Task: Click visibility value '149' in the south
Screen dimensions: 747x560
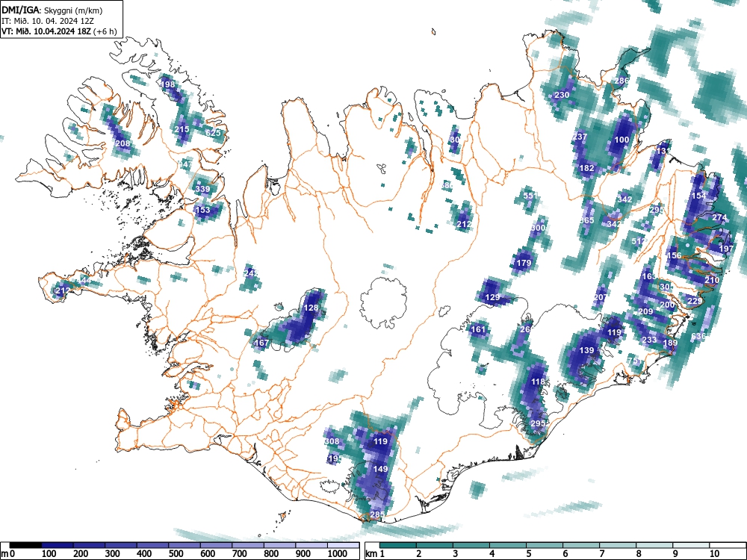Action: click(380, 469)
